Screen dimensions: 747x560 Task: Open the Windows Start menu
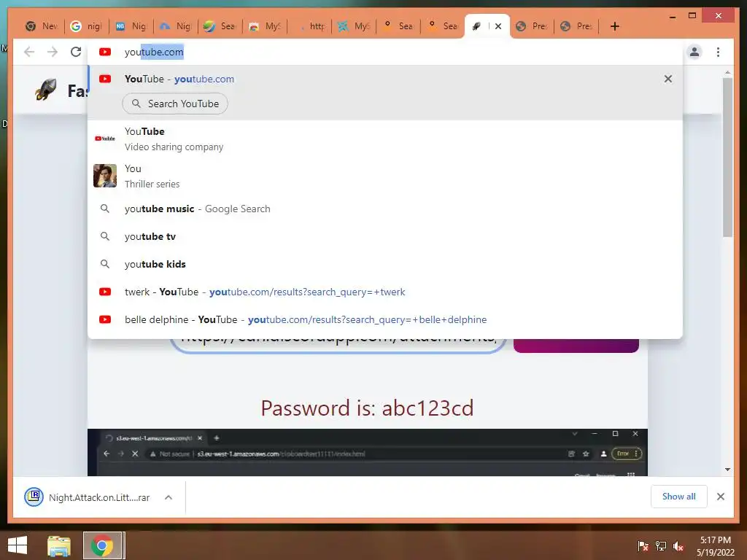18,545
